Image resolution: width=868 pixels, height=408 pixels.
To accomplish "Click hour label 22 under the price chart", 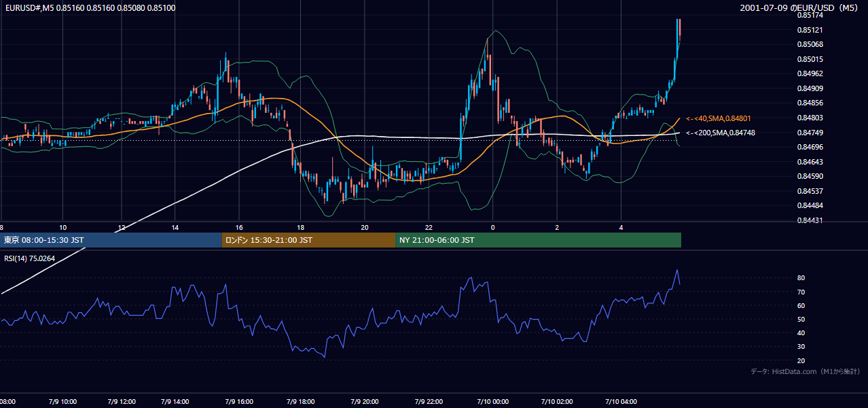I will (x=429, y=227).
